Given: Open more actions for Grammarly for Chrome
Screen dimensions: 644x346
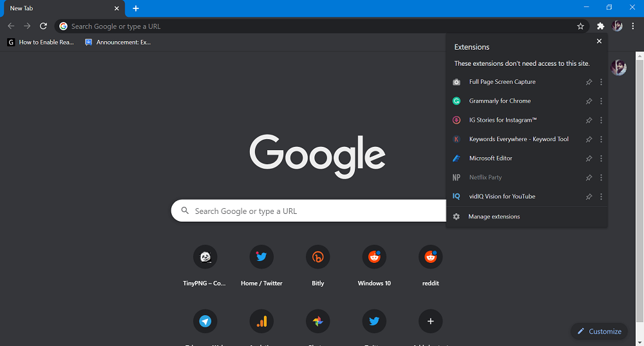Looking at the screenshot, I should 601,101.
